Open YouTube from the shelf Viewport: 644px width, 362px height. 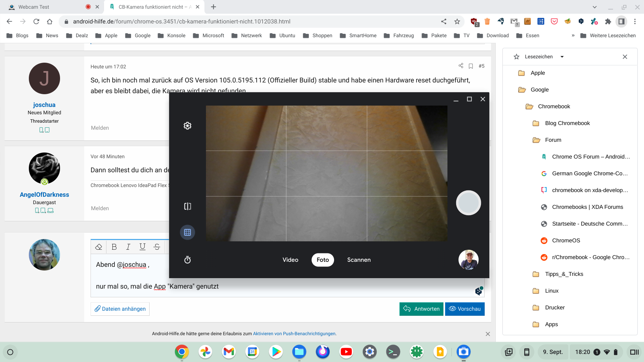click(x=346, y=352)
